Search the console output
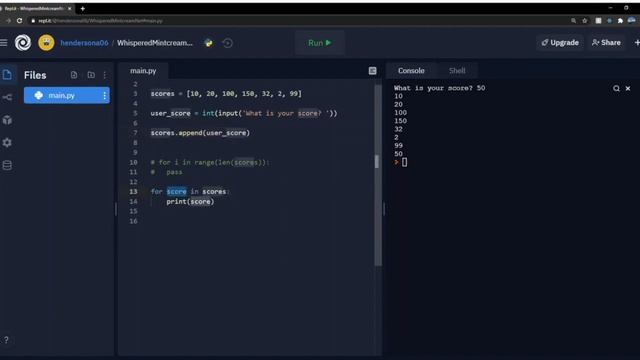This screenshot has height=360, width=640. 616,88
